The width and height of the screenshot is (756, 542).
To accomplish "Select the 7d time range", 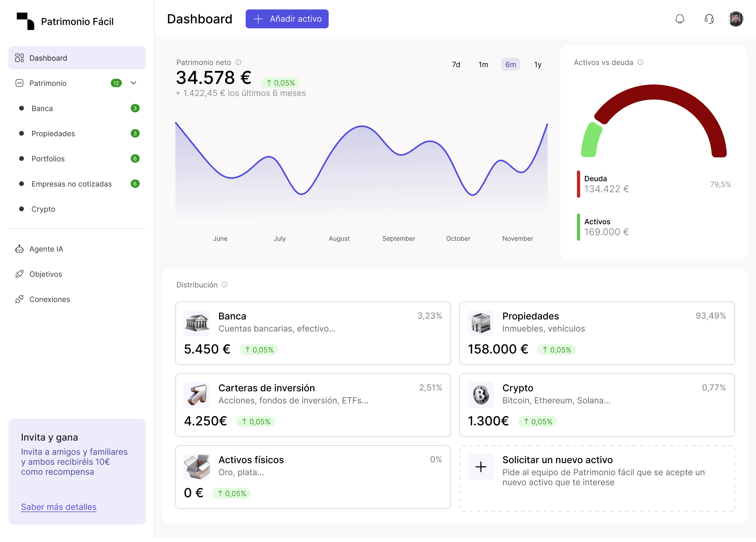I will pyautogui.click(x=456, y=65).
